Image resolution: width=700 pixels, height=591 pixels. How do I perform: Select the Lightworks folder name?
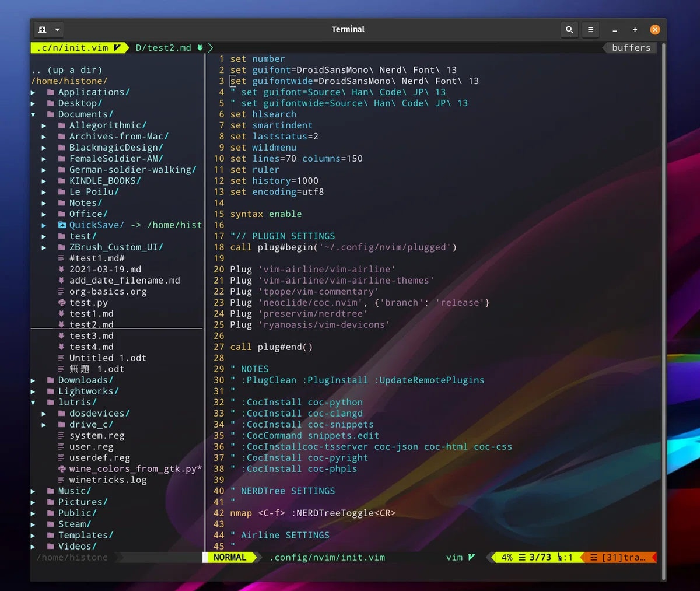pyautogui.click(x=89, y=391)
